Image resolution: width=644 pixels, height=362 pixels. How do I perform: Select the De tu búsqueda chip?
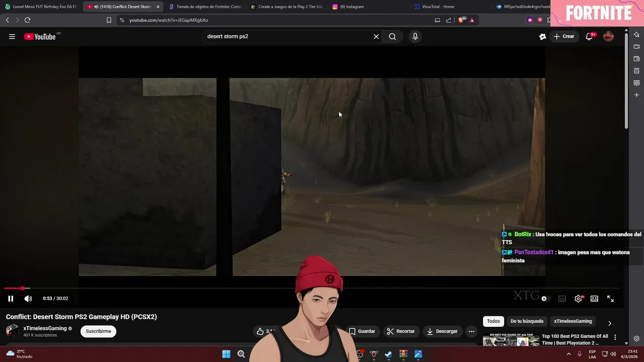(527, 321)
